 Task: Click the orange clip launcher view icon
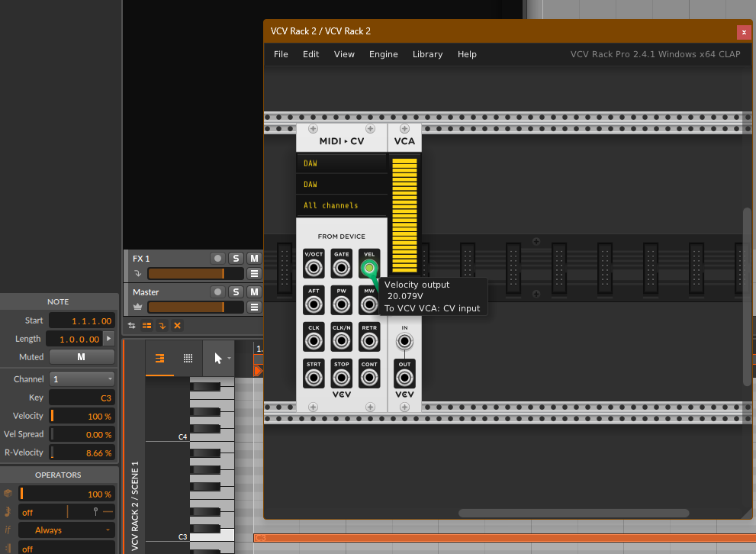[147, 326]
